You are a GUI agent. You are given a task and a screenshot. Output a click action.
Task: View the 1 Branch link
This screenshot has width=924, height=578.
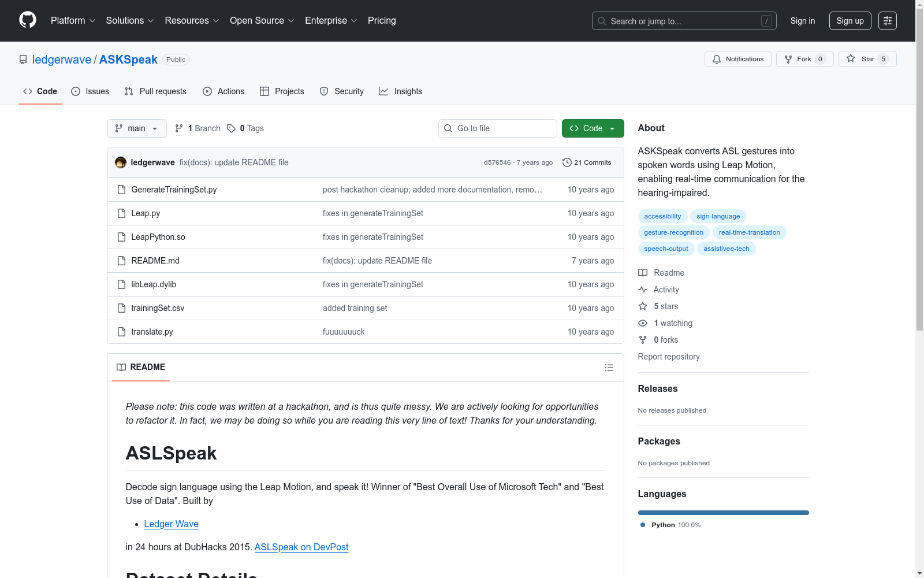(x=198, y=128)
